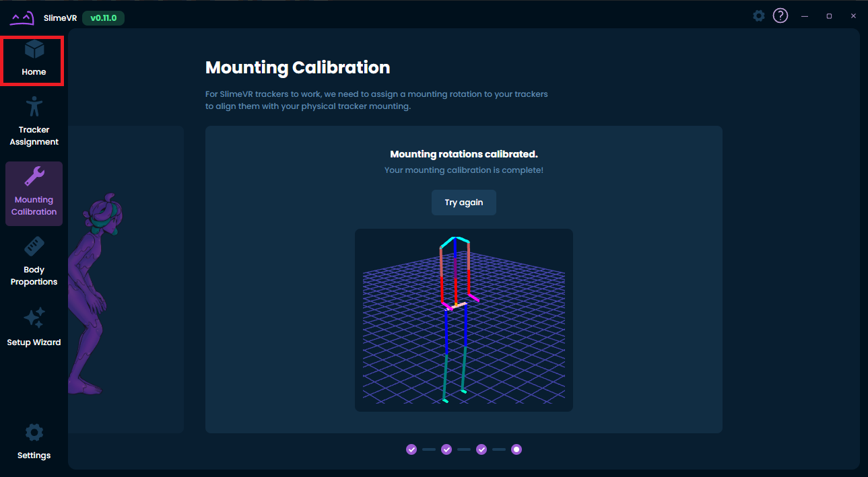Screen dimensions: 868x477
Task: Maximize the SlimeVR window
Action: 829,16
